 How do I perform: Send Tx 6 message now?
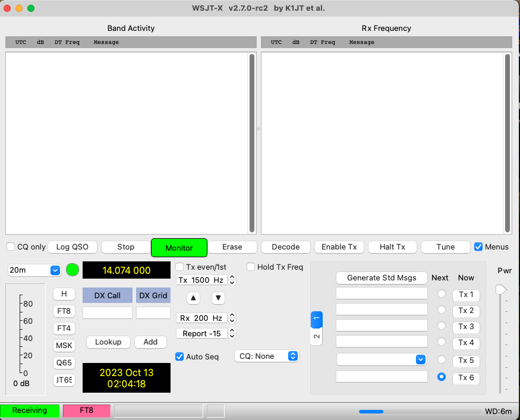(466, 378)
